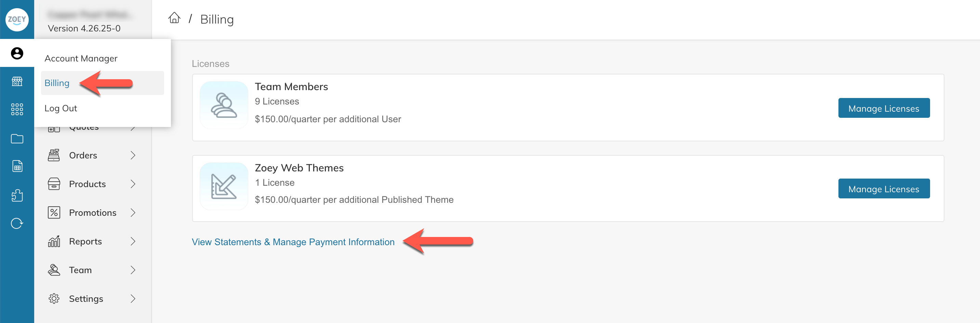This screenshot has width=980, height=323.
Task: Expand the Team submenu chevron
Action: [133, 270]
